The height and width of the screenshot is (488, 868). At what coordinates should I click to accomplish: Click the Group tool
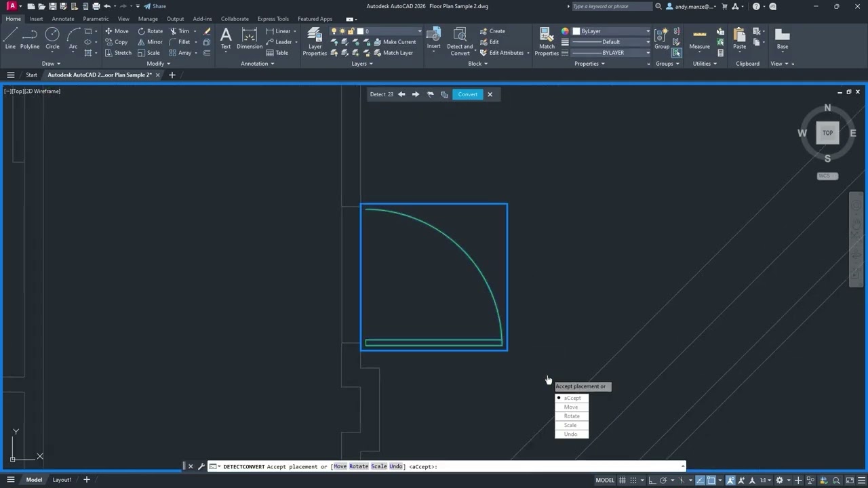[x=662, y=39]
